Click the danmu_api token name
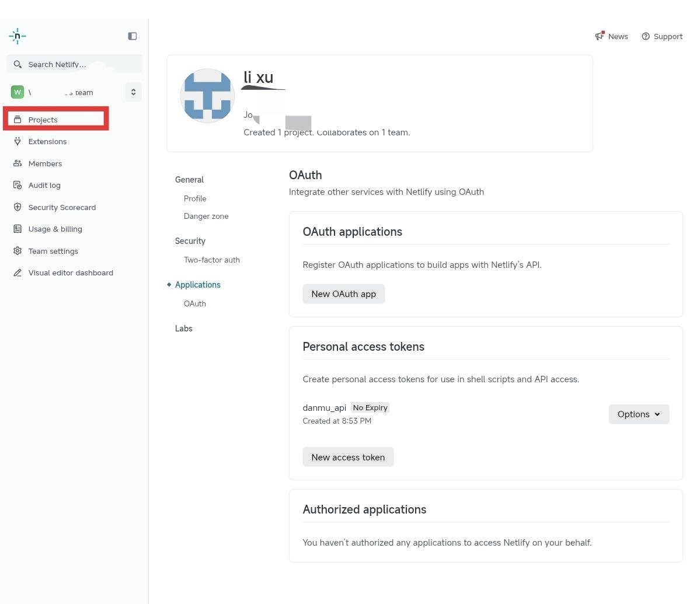Image resolution: width=700 pixels, height=604 pixels. (324, 408)
